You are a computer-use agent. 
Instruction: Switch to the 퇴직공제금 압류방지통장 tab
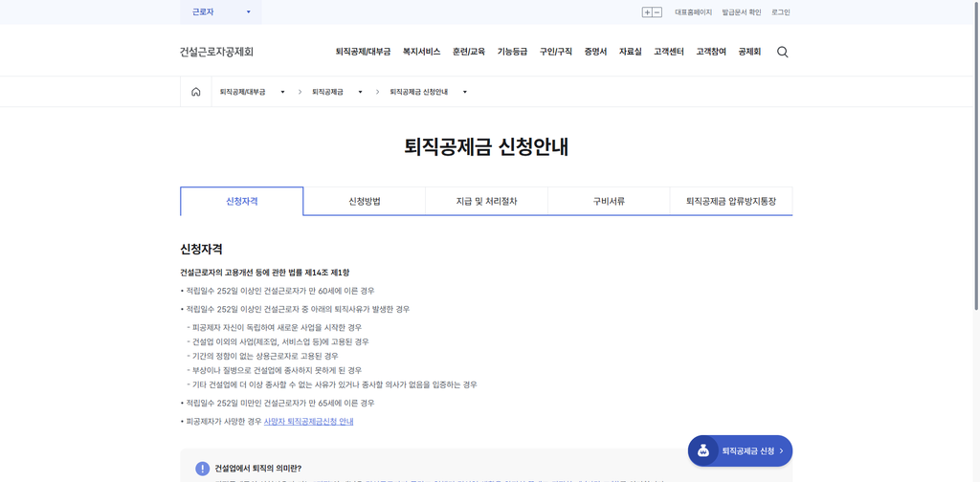pyautogui.click(x=731, y=201)
